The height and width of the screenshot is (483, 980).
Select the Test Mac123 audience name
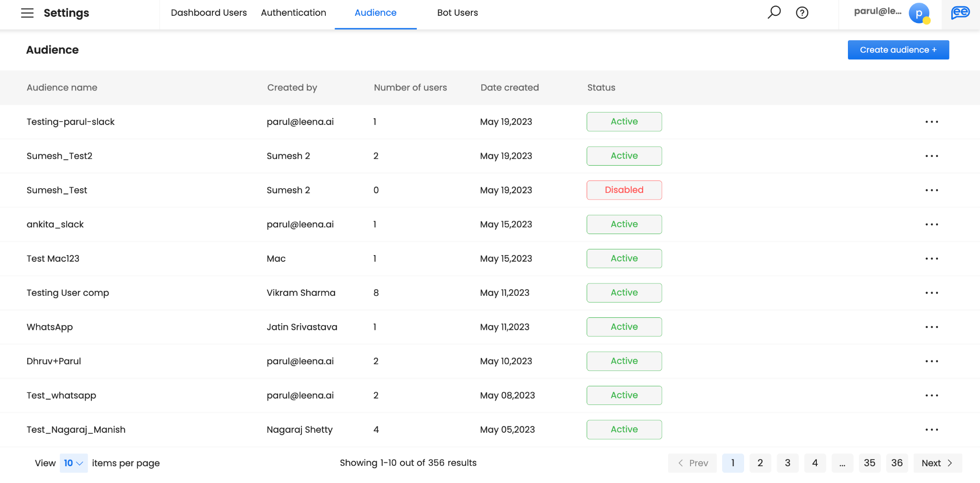coord(53,258)
